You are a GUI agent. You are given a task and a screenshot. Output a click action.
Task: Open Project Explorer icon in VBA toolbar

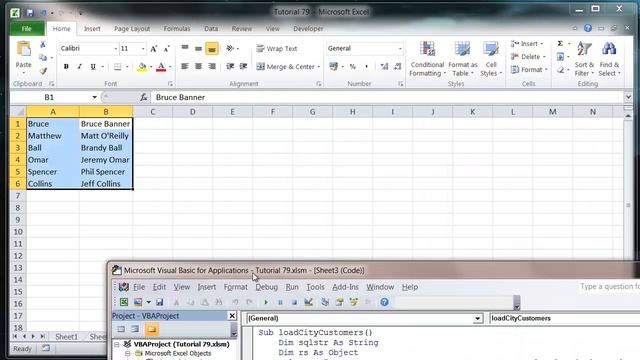click(325, 302)
